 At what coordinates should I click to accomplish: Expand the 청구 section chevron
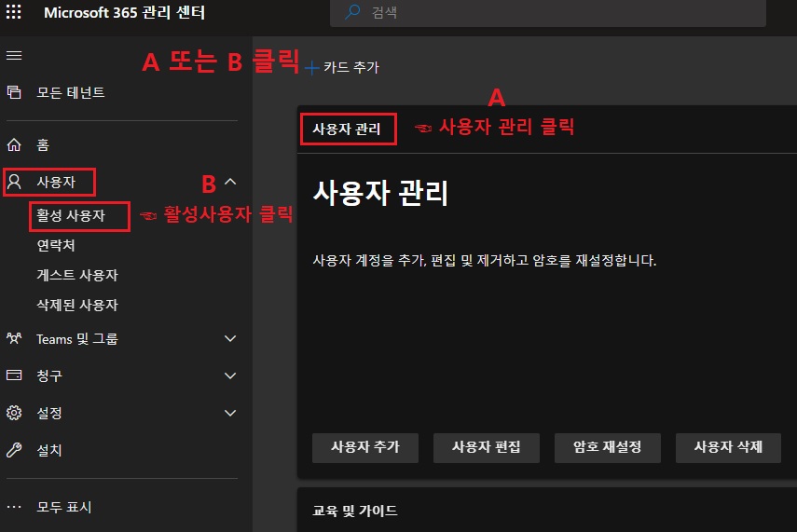click(230, 375)
